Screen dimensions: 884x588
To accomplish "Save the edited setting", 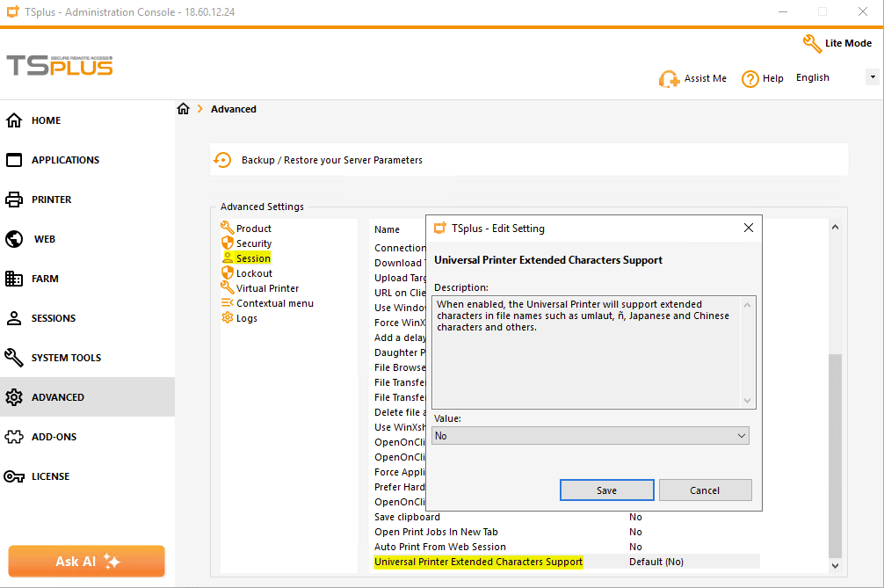I will [606, 490].
